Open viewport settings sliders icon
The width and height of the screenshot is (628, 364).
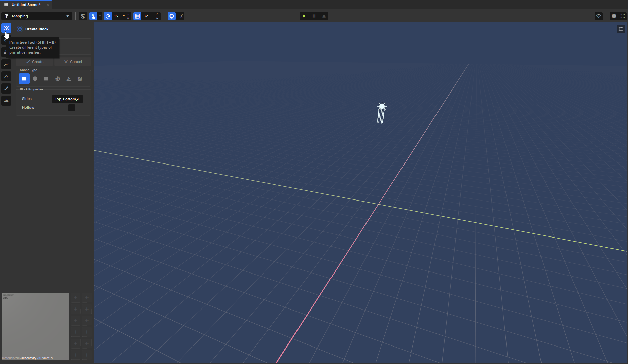[x=621, y=29]
